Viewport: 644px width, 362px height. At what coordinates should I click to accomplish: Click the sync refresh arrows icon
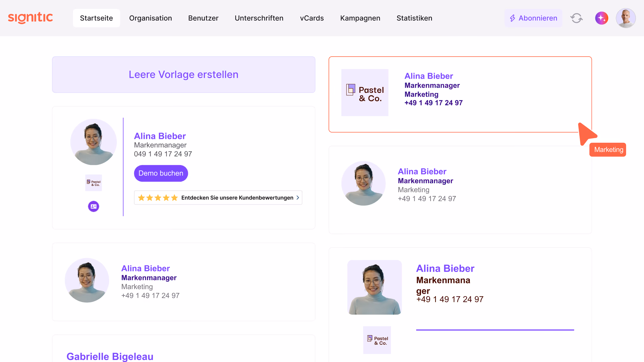coord(577,18)
